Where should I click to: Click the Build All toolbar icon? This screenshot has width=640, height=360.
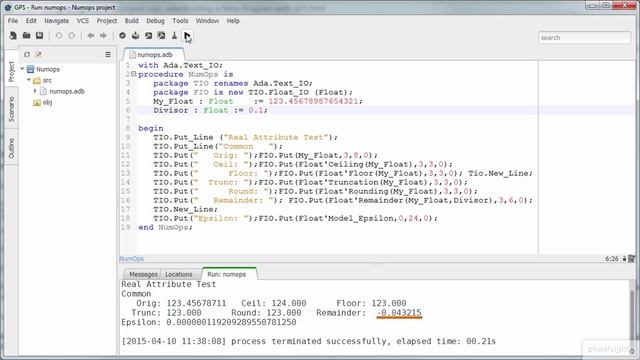click(x=136, y=36)
